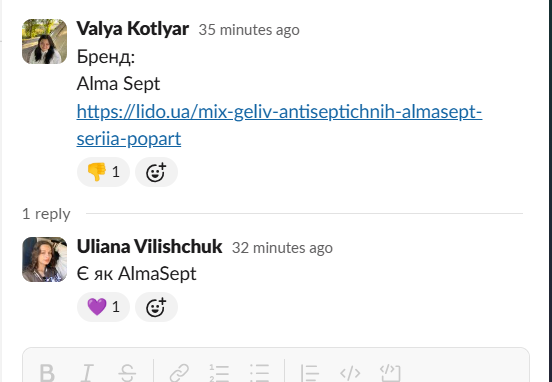This screenshot has width=552, height=382.
Task: Add a blockquote in composer
Action: 310,372
